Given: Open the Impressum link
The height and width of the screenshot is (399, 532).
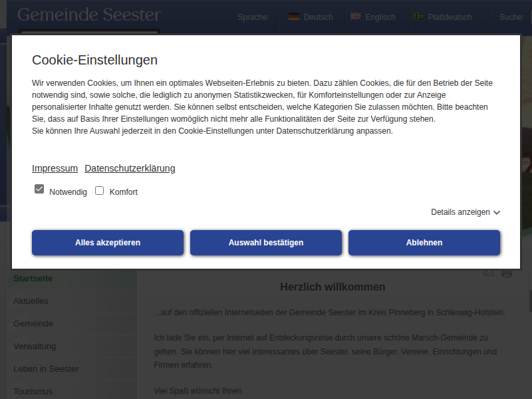Looking at the screenshot, I should coord(55,168).
